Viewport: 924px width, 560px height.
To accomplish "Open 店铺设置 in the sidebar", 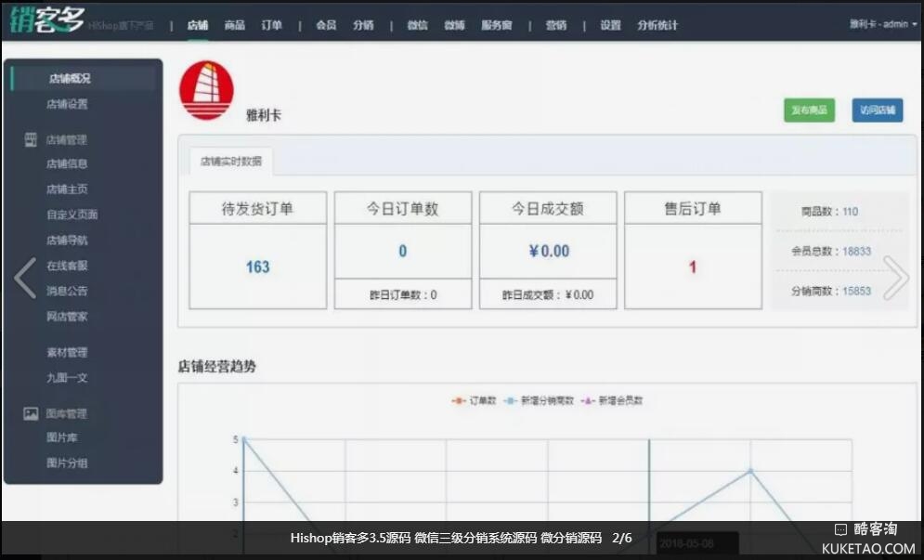I will point(67,104).
